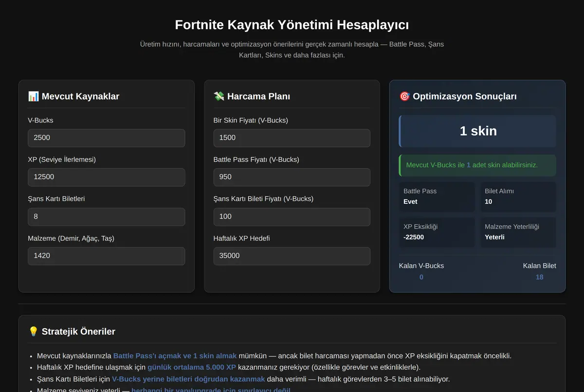Image resolution: width=584 pixels, height=392 pixels.
Task: Click the green message about buying skins
Action: point(477,165)
